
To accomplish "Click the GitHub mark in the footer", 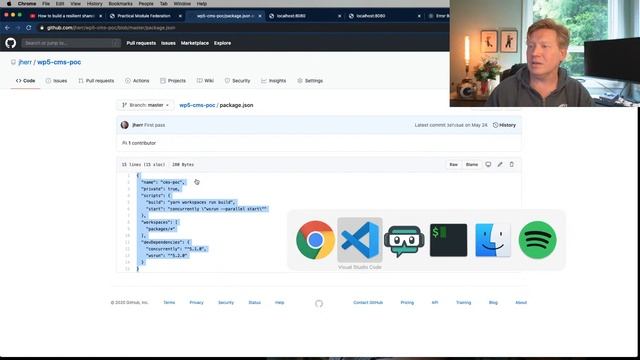I will pos(319,303).
